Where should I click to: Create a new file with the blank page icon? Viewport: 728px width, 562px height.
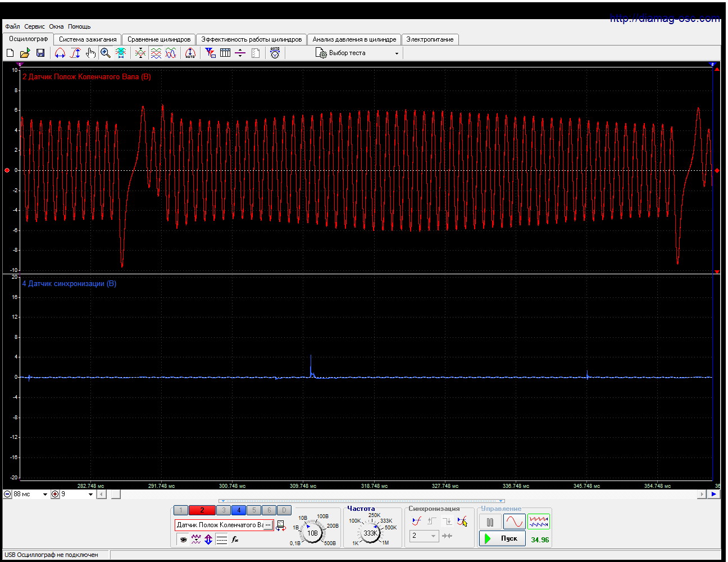pos(10,53)
